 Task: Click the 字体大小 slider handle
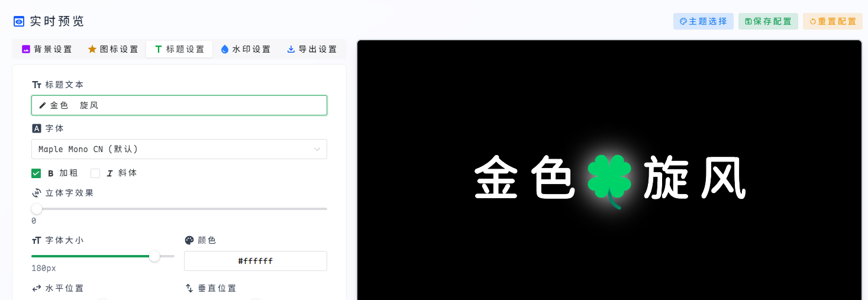pyautogui.click(x=154, y=256)
